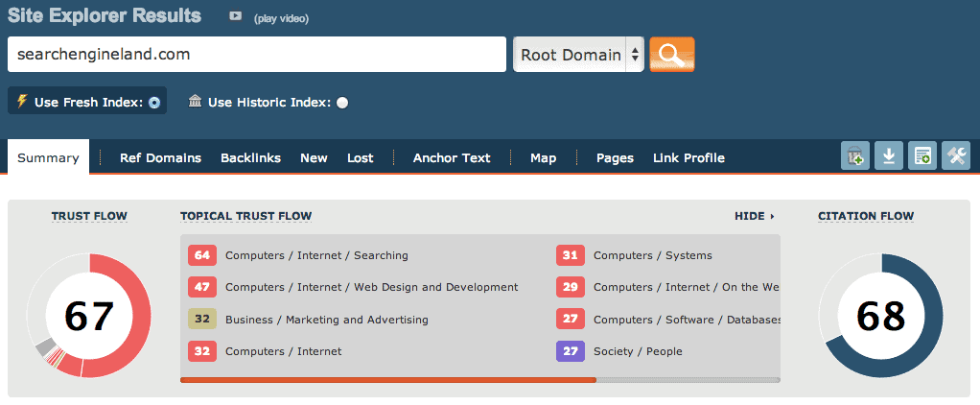Open the Root Domain dropdown
Viewport: 980px width, 405px height.
pos(579,55)
